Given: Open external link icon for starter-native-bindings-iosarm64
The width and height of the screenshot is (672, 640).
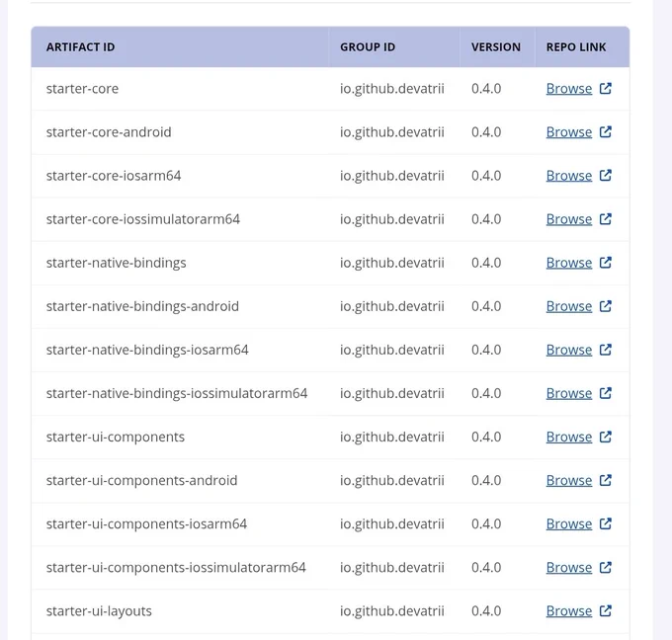Looking at the screenshot, I should tap(605, 350).
